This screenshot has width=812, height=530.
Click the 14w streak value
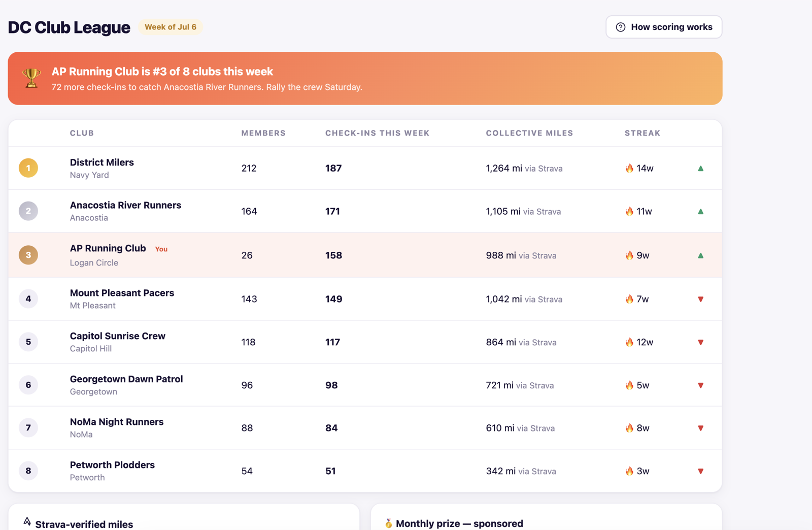(645, 168)
